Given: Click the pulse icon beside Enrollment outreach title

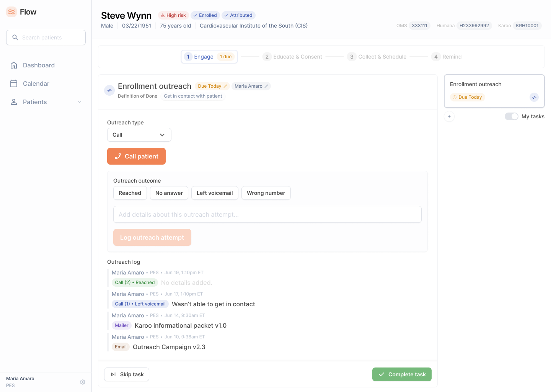Looking at the screenshot, I should pyautogui.click(x=109, y=90).
